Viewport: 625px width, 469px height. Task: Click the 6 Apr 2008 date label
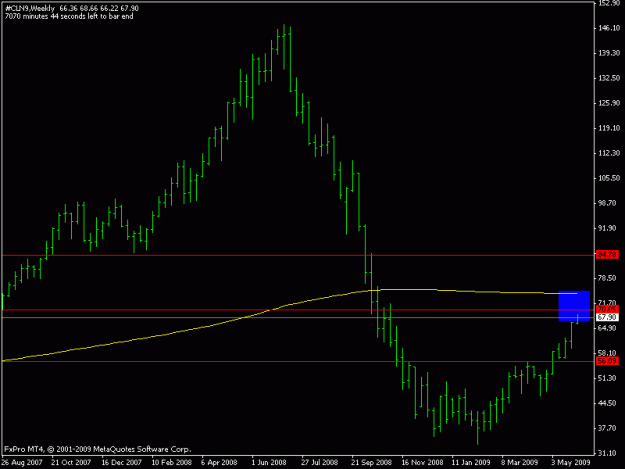219,462
